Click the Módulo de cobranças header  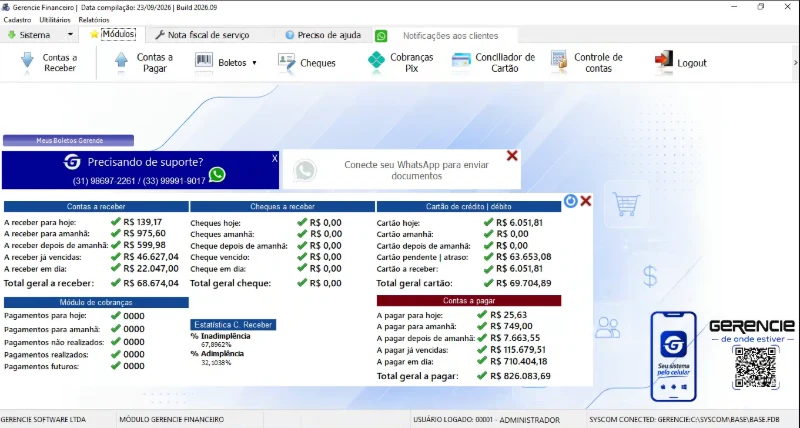tap(96, 303)
